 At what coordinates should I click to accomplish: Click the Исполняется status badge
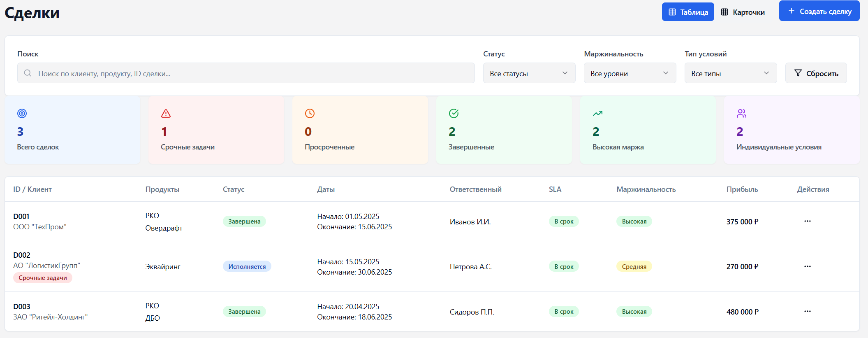coord(247,267)
